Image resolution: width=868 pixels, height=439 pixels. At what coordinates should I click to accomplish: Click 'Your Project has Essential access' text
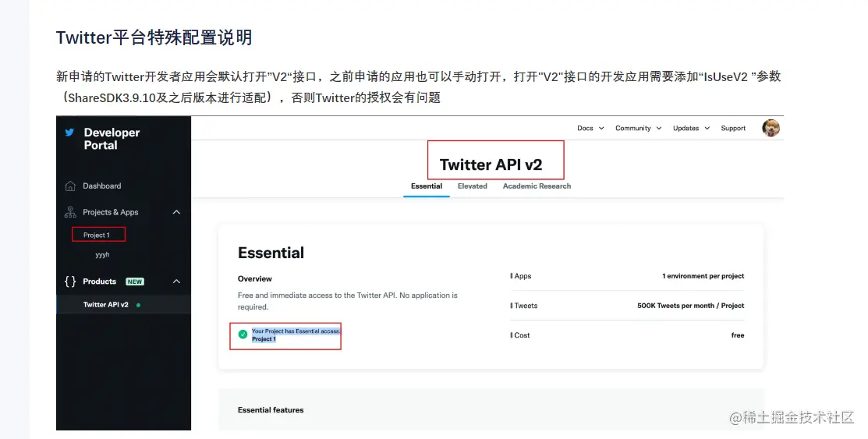[x=296, y=331]
